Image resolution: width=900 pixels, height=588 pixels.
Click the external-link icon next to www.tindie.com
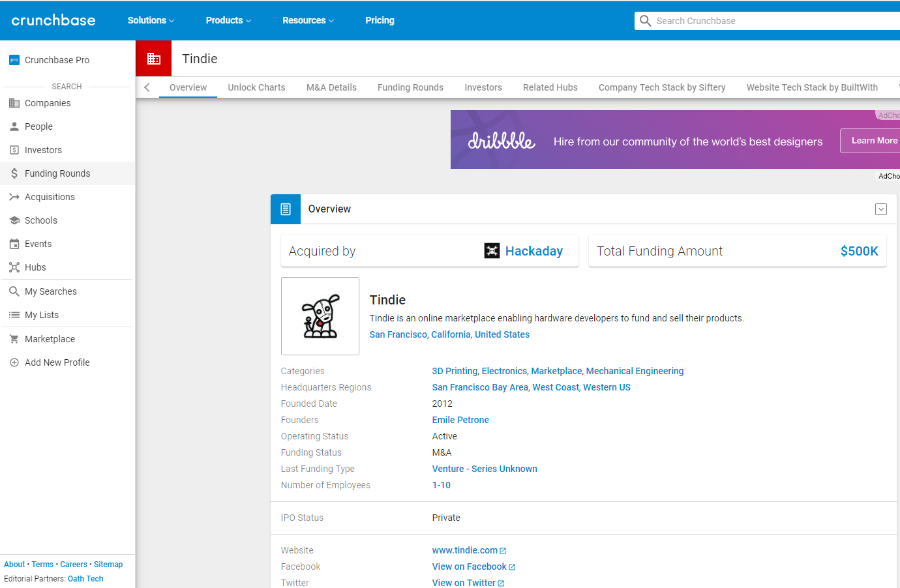tap(503, 551)
